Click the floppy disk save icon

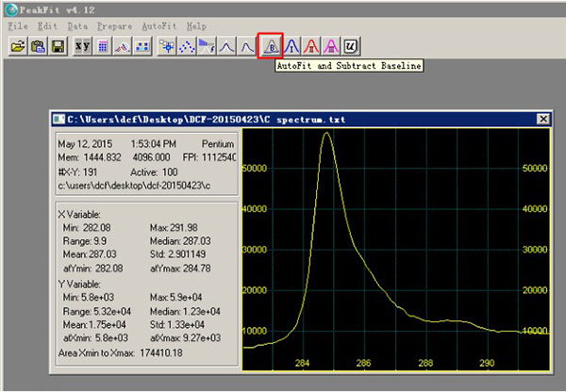58,44
